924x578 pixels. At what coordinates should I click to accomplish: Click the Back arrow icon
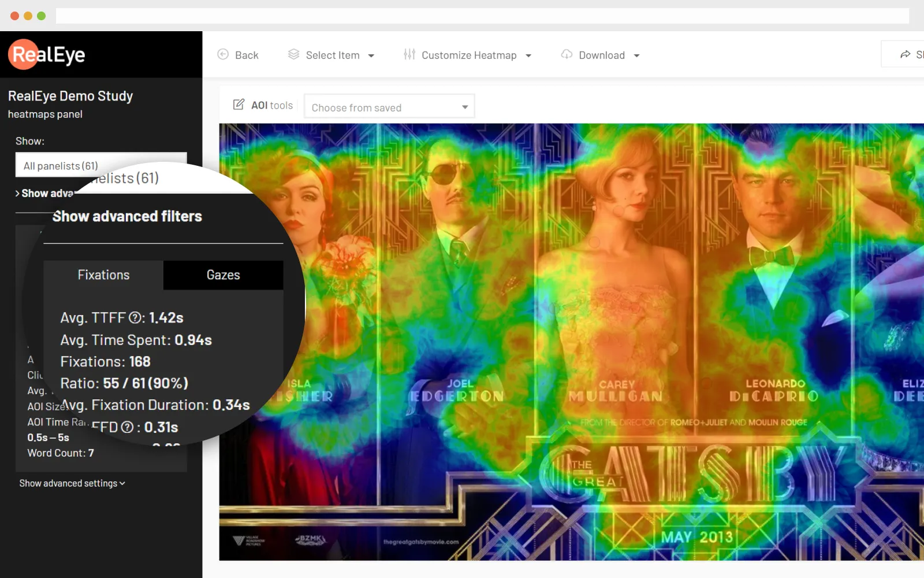[223, 54]
